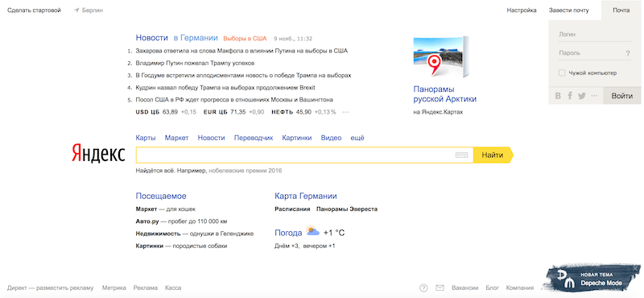This screenshot has height=298, width=644.
Task: Open the Блог footer link
Action: (x=492, y=288)
